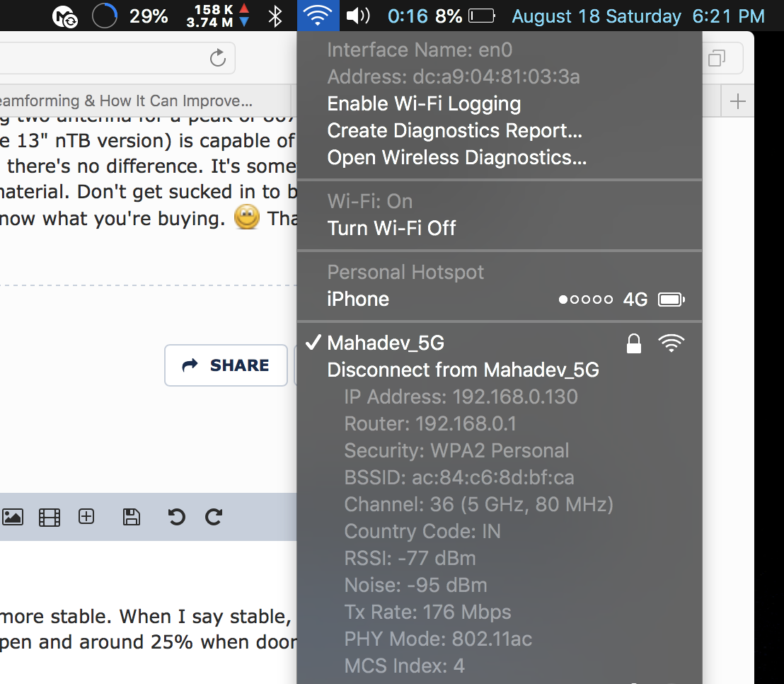
Task: Click the redo arrow in the editor toolbar
Action: 214,517
